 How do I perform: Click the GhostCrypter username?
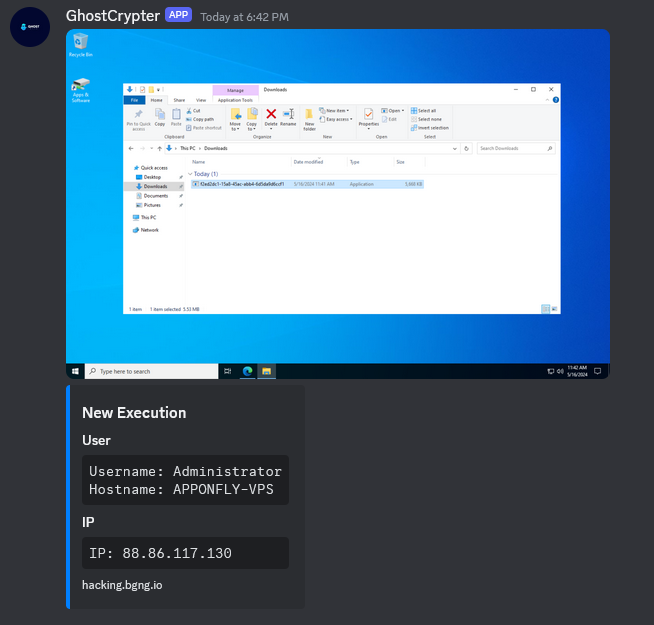point(113,16)
